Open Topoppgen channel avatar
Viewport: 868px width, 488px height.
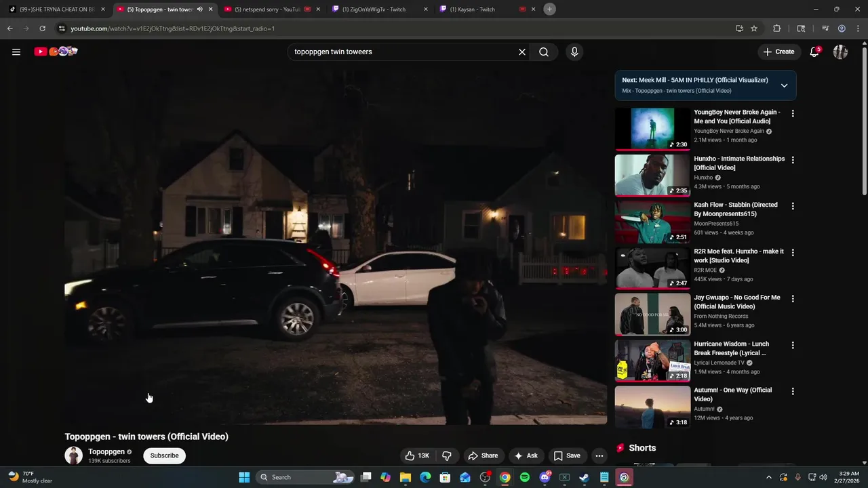coord(73,455)
